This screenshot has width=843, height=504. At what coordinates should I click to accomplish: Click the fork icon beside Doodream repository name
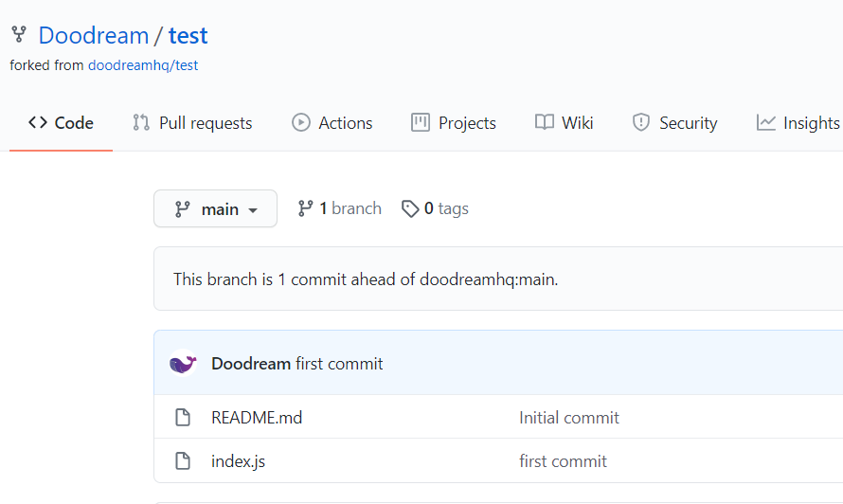(x=19, y=34)
